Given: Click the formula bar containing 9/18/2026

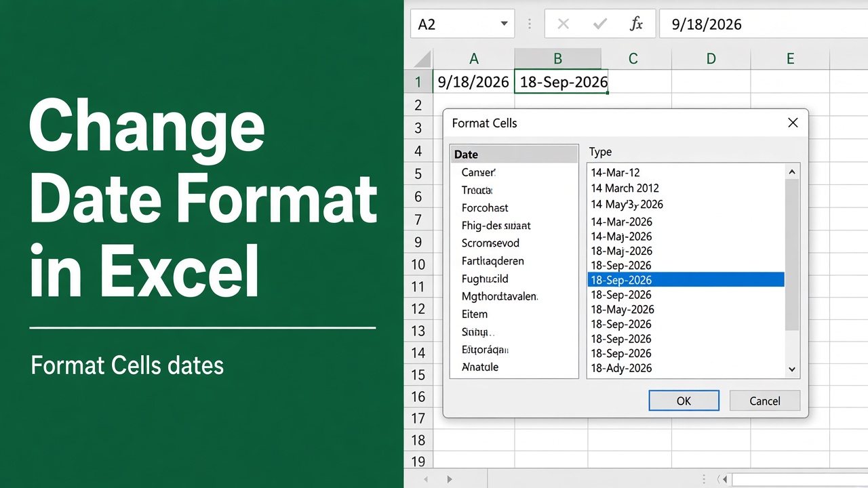Looking at the screenshot, I should tap(764, 24).
